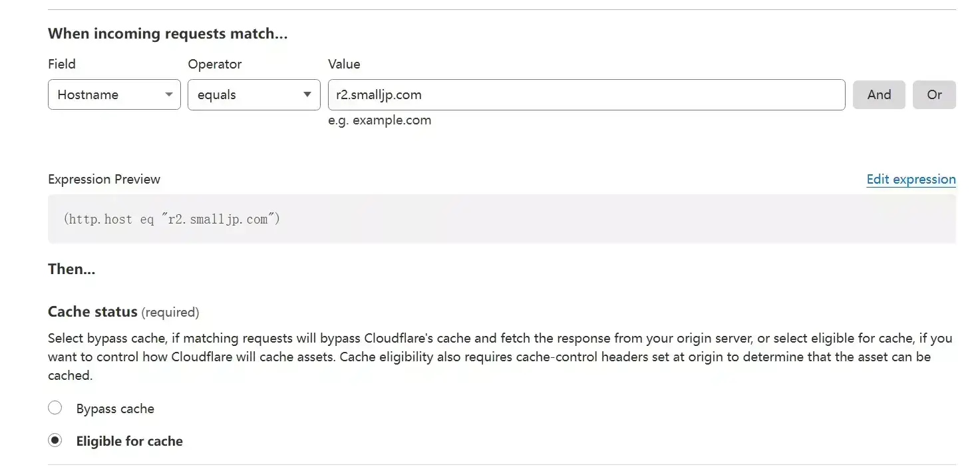Image resolution: width=980 pixels, height=473 pixels.
Task: Click the caret arrow in equals selector
Action: point(307,94)
